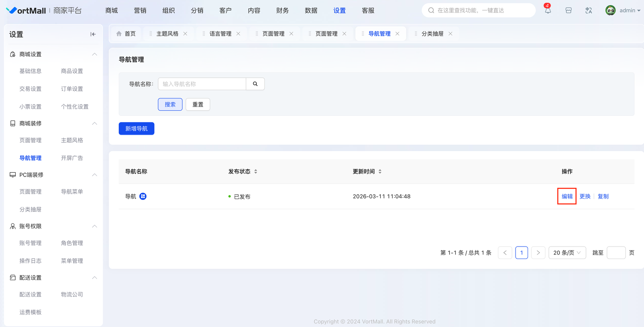644x327 pixels.
Task: Open 交易设置 in sidebar
Action: click(31, 89)
